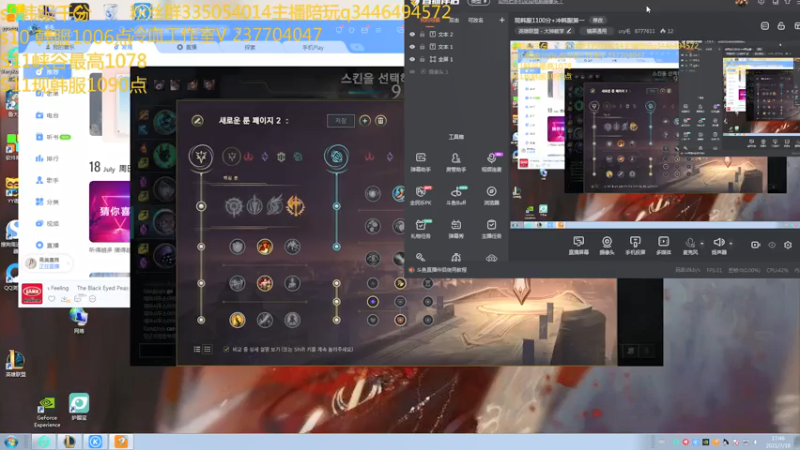Open 全民乐PK tool

420,195
